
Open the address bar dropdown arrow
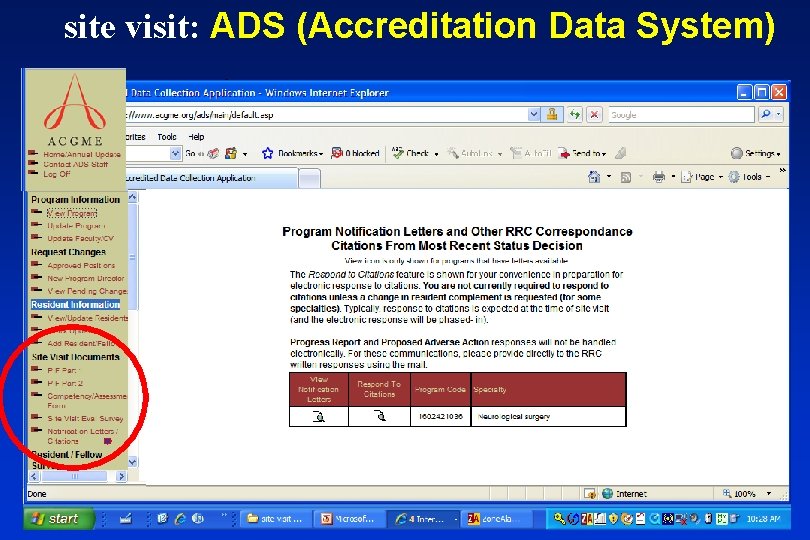pyautogui.click(x=534, y=114)
